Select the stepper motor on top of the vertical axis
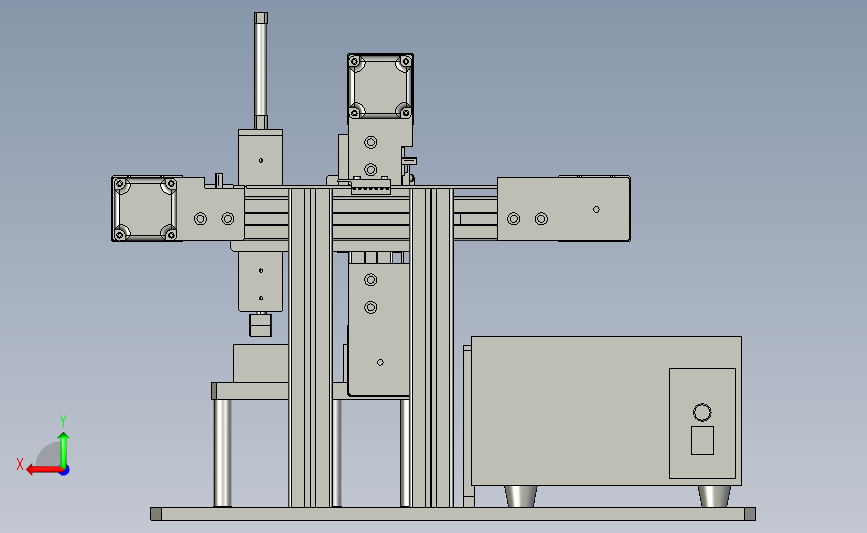This screenshot has height=533, width=867. click(380, 86)
